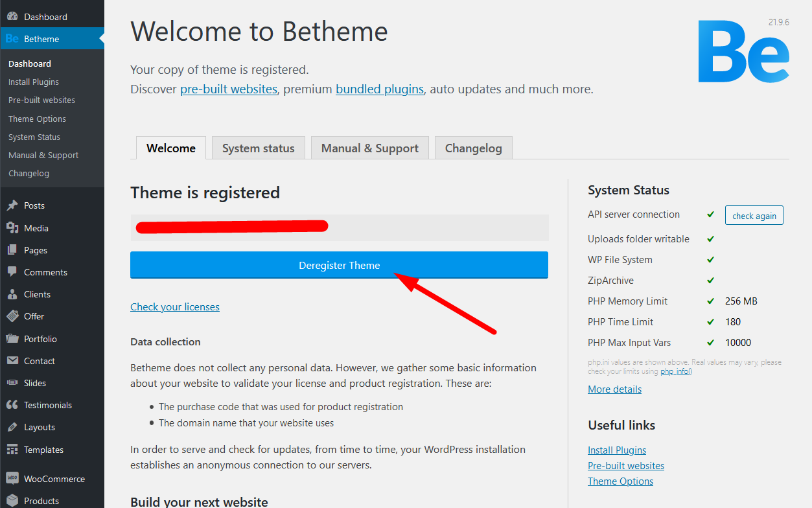Open Theme Options under Useful links
This screenshot has height=508, width=812.
(620, 481)
